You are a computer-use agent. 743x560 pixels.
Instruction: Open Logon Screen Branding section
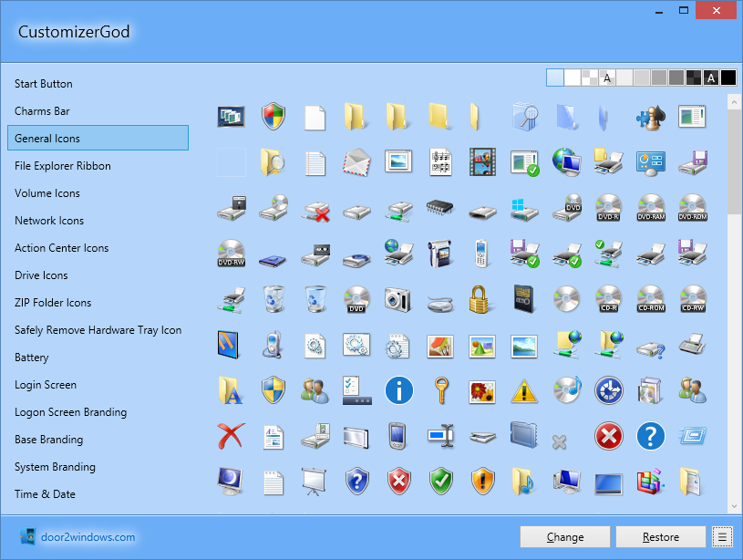(x=70, y=412)
